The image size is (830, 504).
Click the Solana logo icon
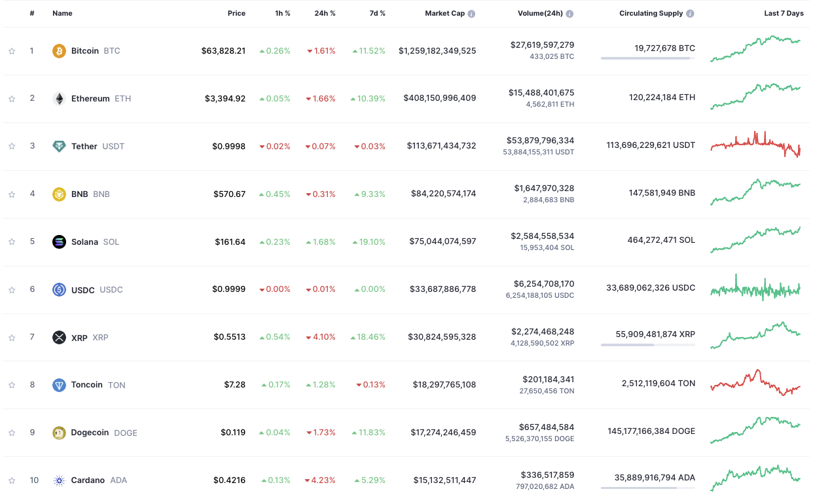tap(59, 242)
